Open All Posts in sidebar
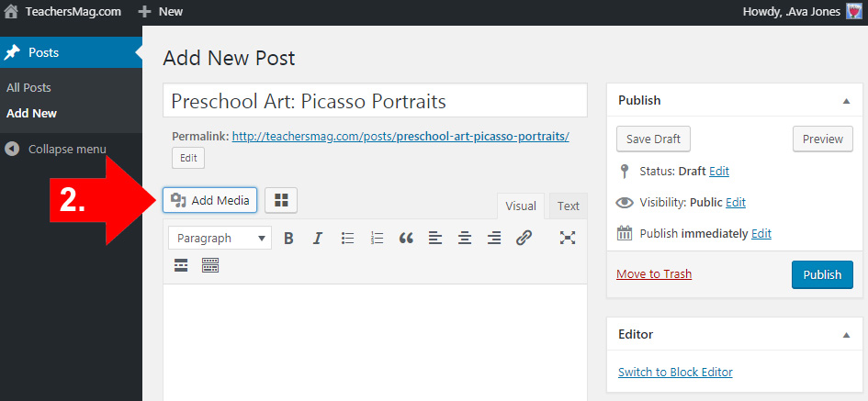 [x=28, y=88]
